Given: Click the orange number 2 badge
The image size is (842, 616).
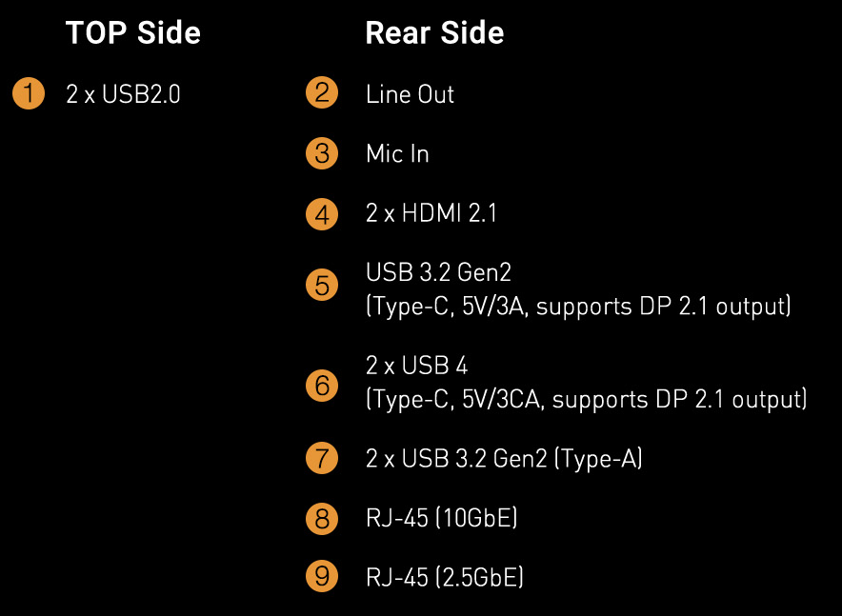Looking at the screenshot, I should tap(322, 94).
